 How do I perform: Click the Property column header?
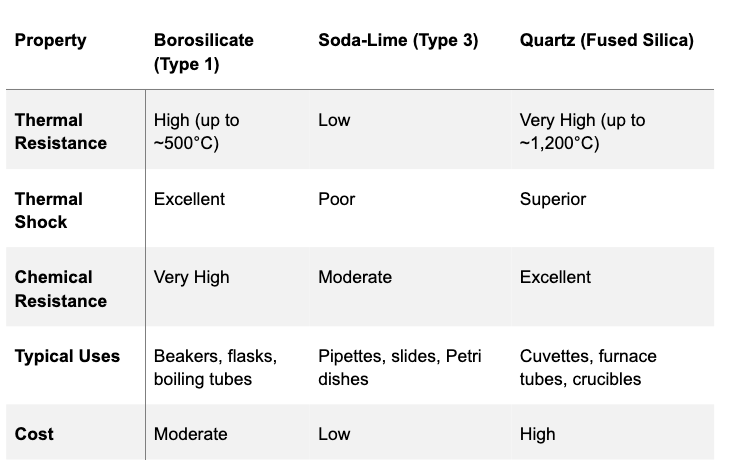point(50,40)
